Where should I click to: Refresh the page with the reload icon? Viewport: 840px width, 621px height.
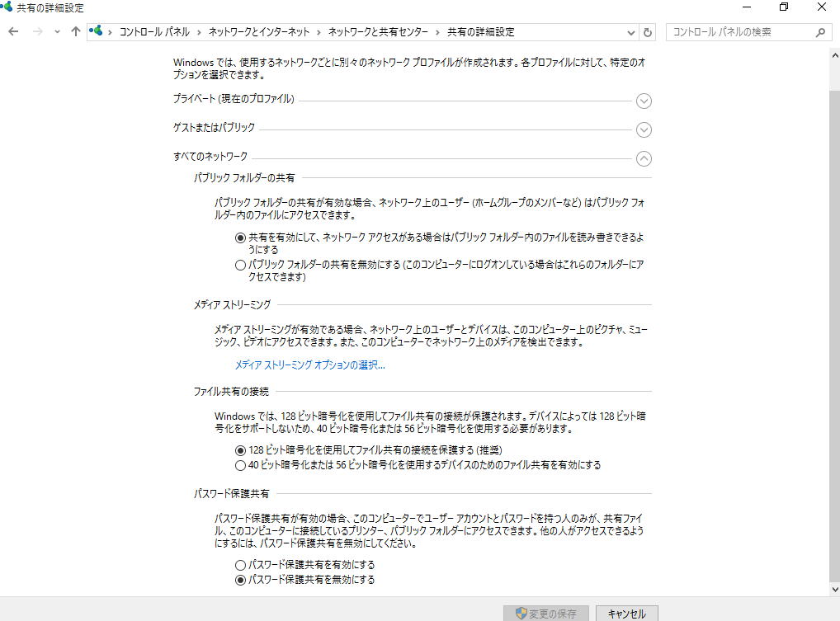tap(648, 32)
